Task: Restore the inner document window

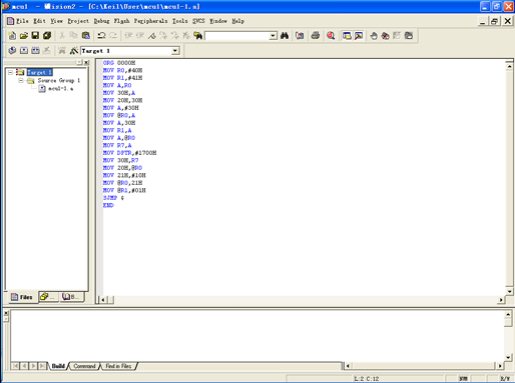Action: click(x=494, y=21)
